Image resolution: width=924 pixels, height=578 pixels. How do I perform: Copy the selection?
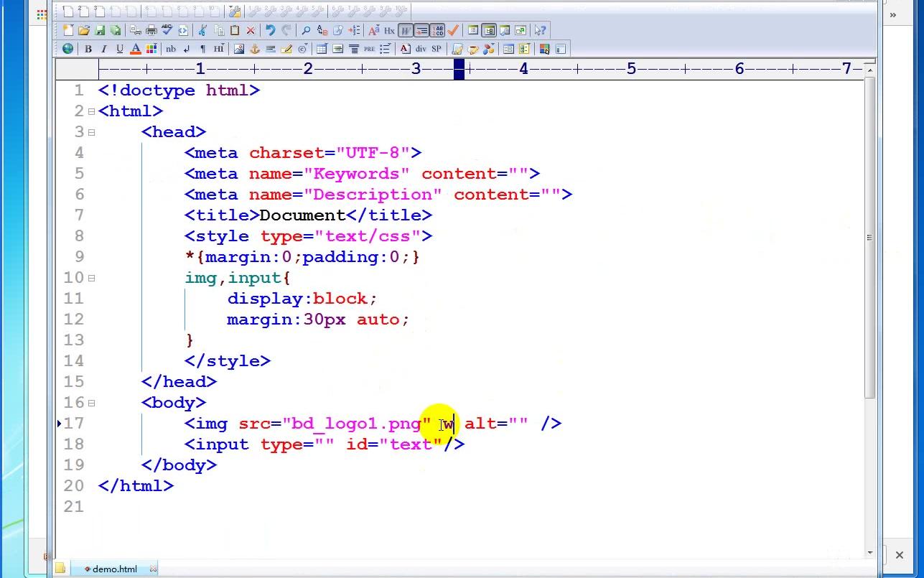click(219, 30)
